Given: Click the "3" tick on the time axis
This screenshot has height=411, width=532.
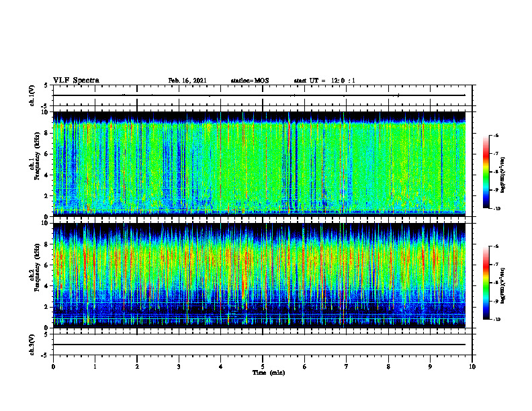Looking at the screenshot, I should (x=179, y=367).
